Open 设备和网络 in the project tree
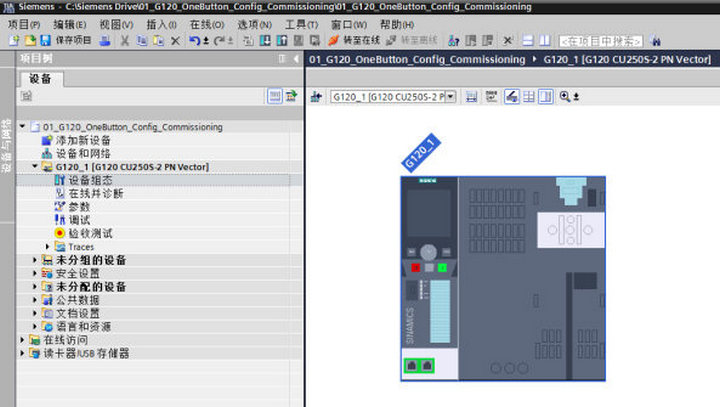 point(83,153)
